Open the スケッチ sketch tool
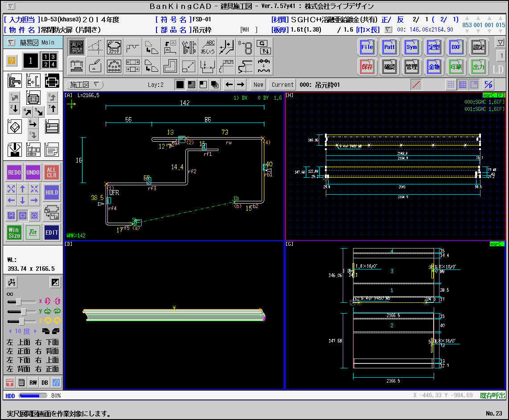The width and height of the screenshot is (509, 420). 114,47
